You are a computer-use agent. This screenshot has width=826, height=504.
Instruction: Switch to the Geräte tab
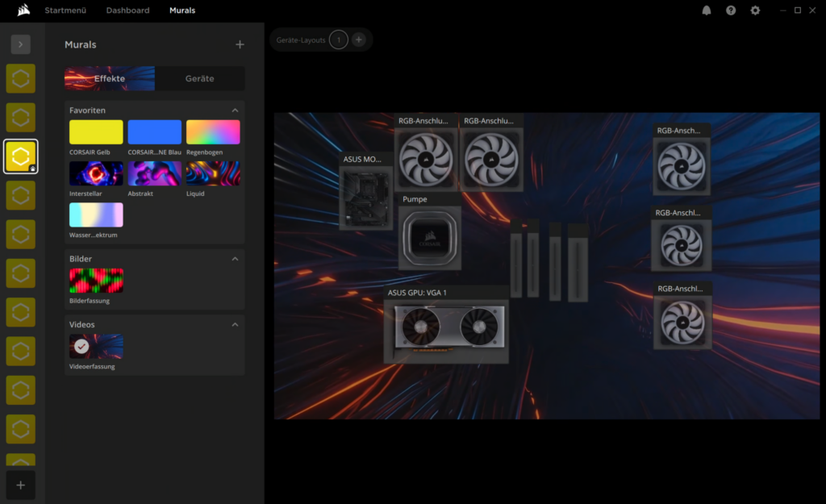pyautogui.click(x=200, y=78)
